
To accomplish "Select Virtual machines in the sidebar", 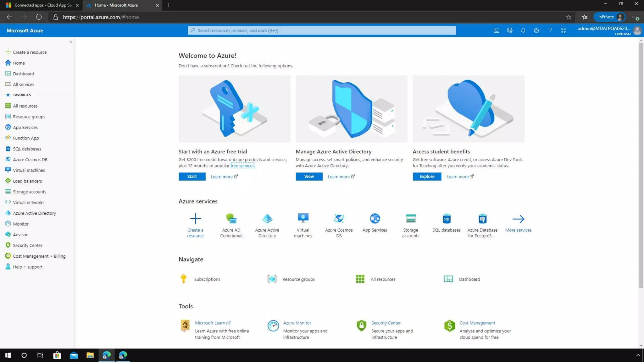I will [x=29, y=170].
